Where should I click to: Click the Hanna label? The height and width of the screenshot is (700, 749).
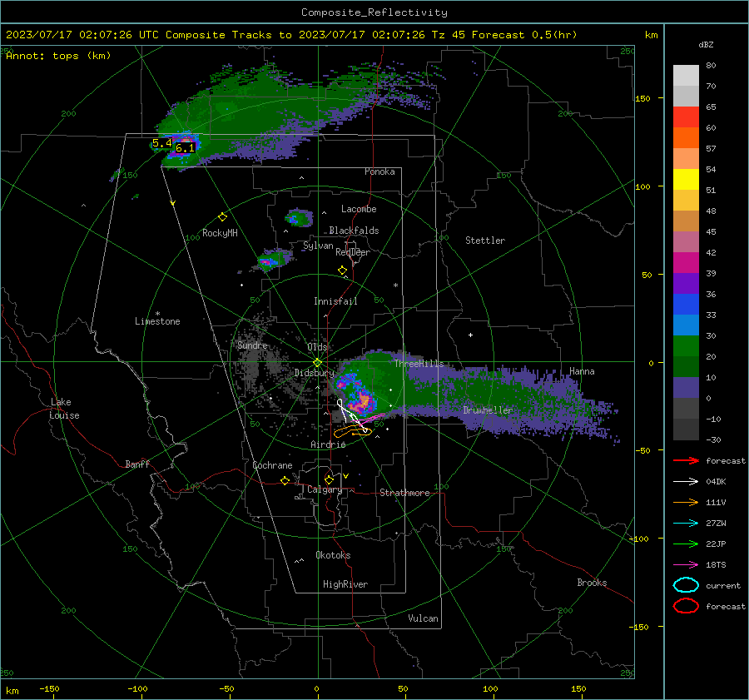582,371
